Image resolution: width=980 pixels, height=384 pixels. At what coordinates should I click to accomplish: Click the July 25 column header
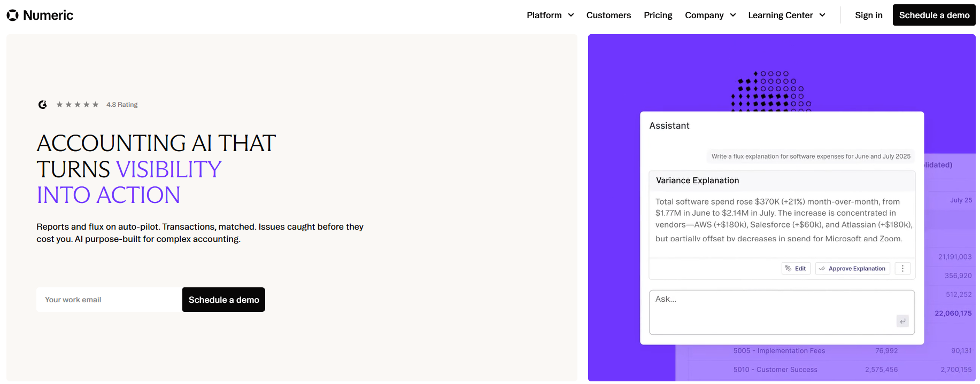961,200
